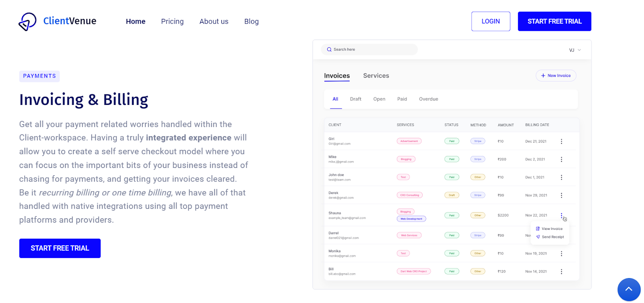Click the scroll-to-top arrow button
644x303 pixels.
click(629, 289)
